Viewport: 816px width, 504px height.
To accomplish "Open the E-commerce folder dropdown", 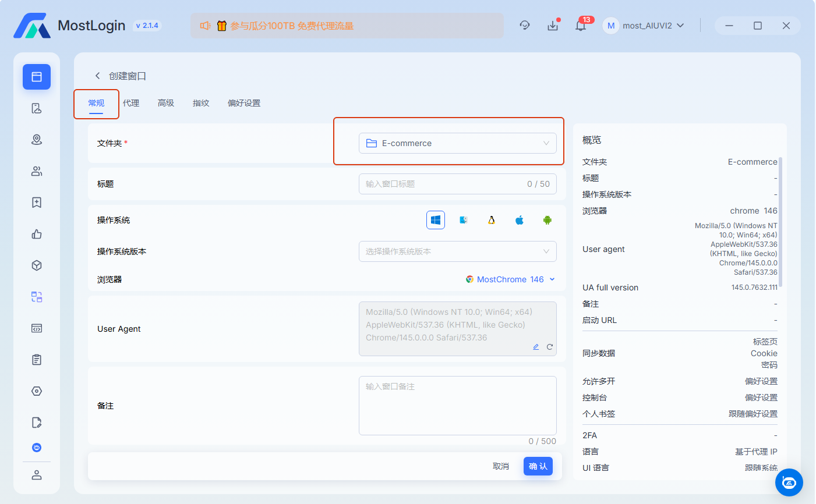I will click(x=458, y=143).
